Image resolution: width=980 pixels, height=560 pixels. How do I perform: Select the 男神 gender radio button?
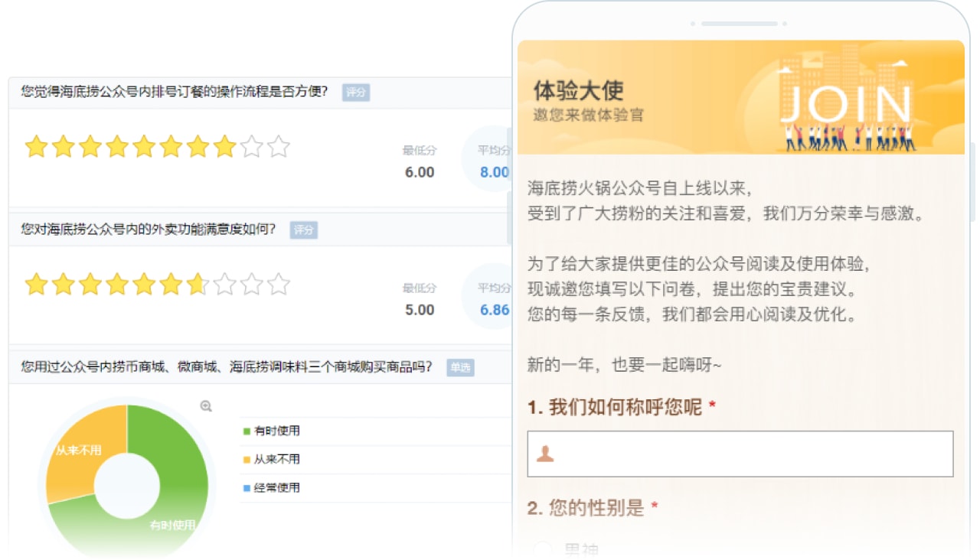click(x=542, y=549)
